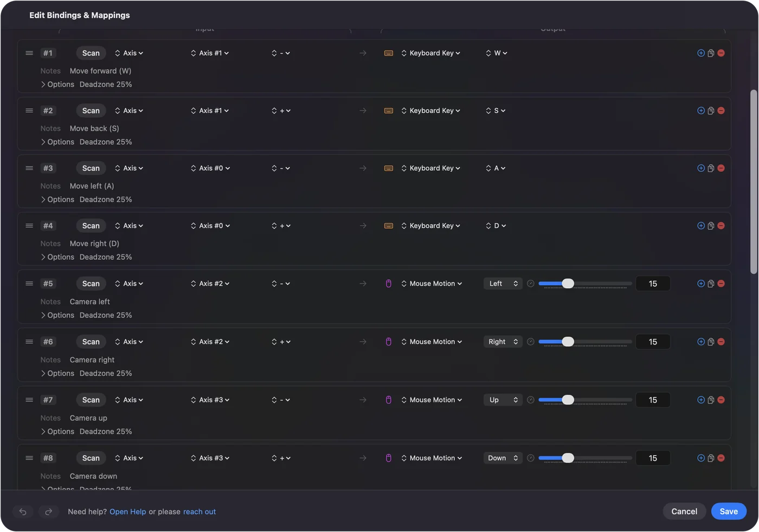This screenshot has width=759, height=532.
Task: Click the Notes field reading Move back (S)
Action: pyautogui.click(x=94, y=129)
